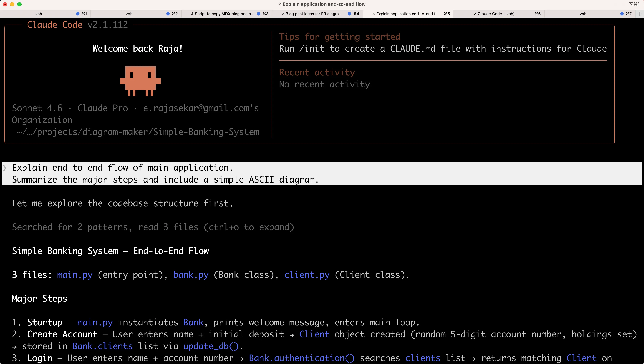The width and height of the screenshot is (644, 364).
Task: Open a new terminal tab with the plus icon
Action: [x=640, y=14]
